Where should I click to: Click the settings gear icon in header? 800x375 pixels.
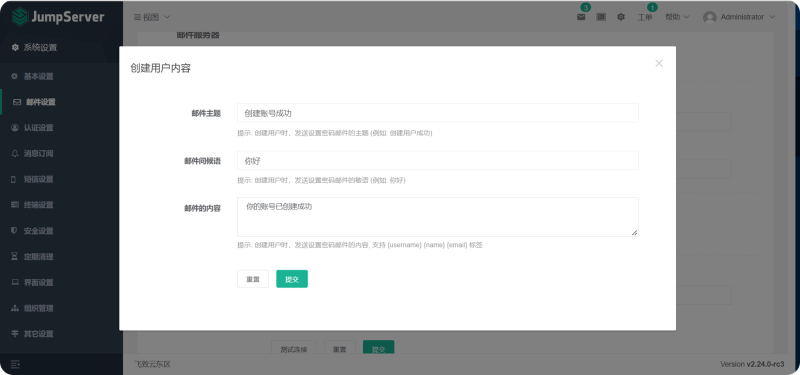pyautogui.click(x=621, y=17)
